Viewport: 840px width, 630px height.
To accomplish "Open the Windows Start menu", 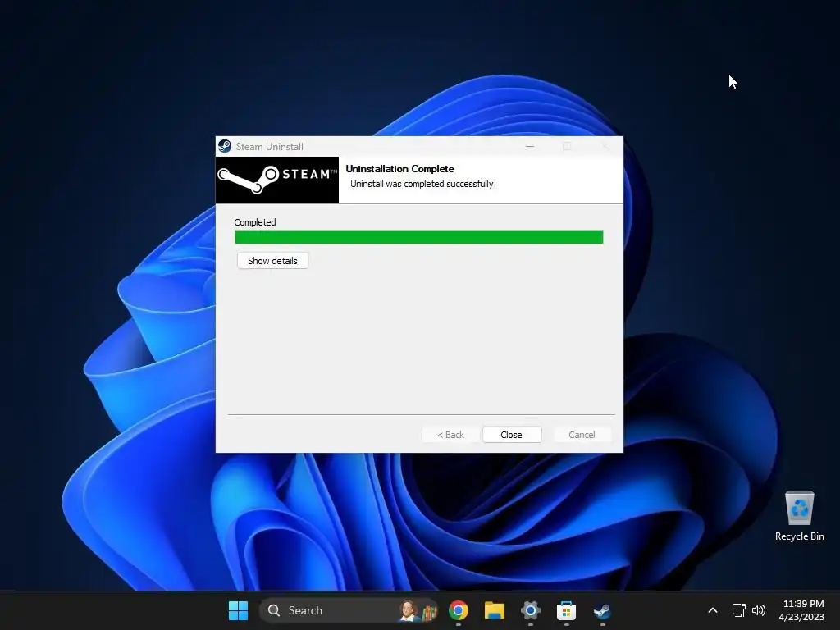I will pos(238,610).
